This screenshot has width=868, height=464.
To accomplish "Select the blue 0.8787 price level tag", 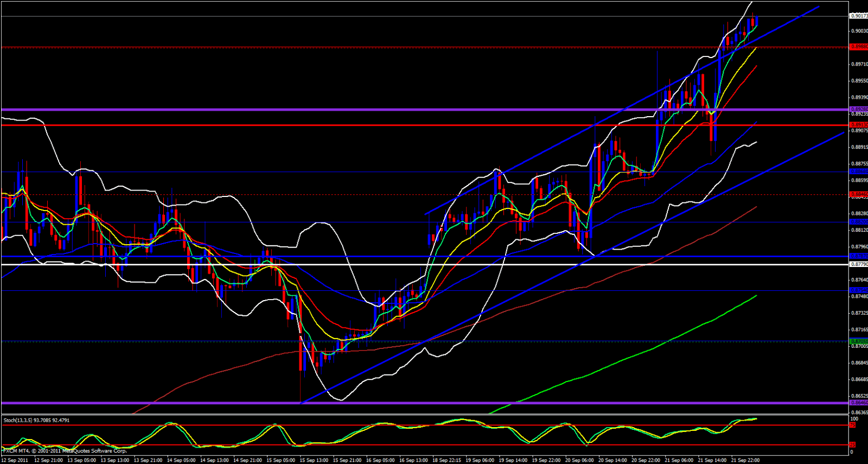I will [858, 256].
